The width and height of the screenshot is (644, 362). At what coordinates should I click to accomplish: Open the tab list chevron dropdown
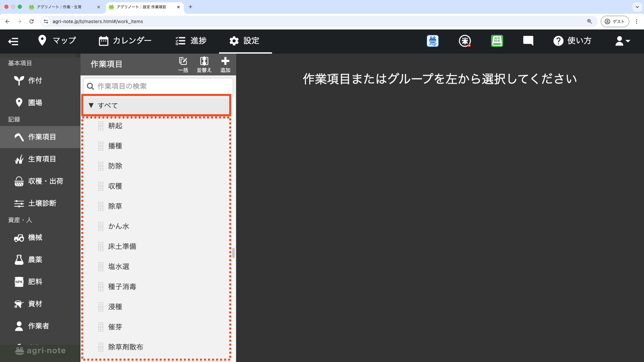[x=637, y=7]
